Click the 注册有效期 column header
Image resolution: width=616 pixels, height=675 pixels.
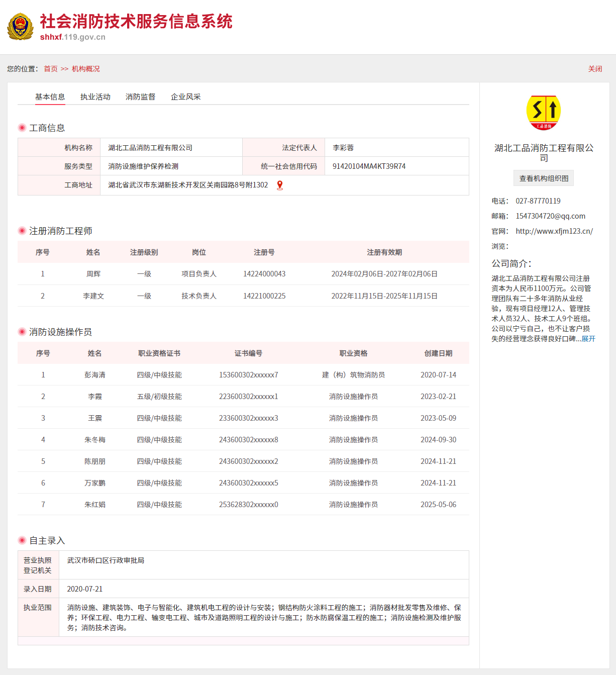pyautogui.click(x=384, y=252)
